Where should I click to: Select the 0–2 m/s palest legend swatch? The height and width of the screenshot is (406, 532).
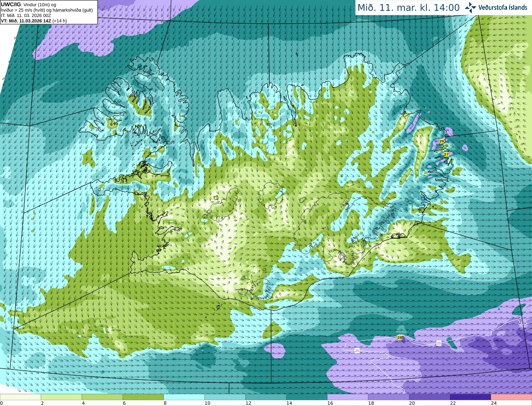tap(21, 397)
